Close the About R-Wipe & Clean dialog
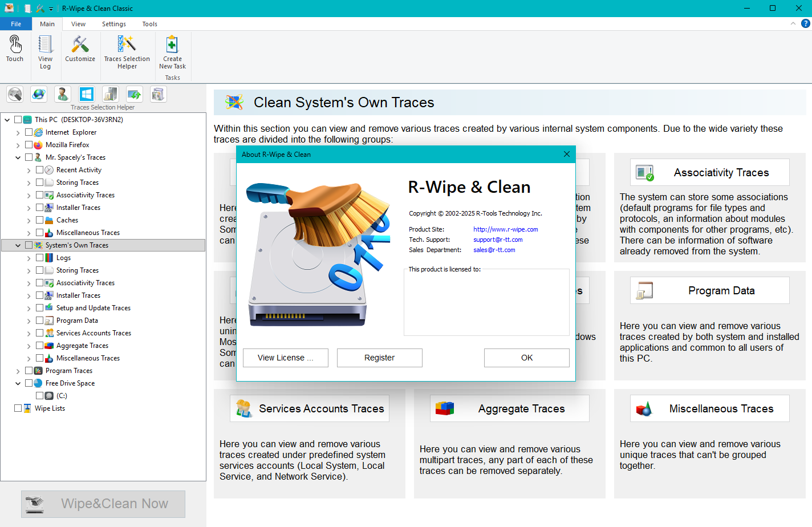Screen dimensions: 812x527 pos(567,154)
